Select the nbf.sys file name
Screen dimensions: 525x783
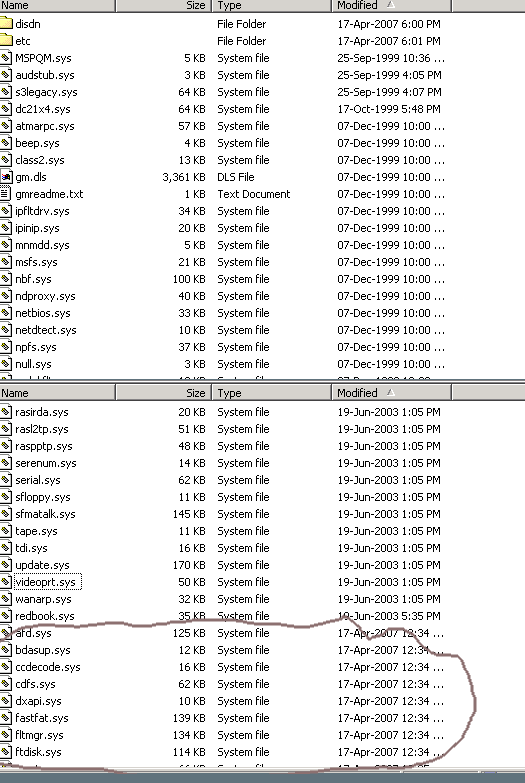coord(33,279)
